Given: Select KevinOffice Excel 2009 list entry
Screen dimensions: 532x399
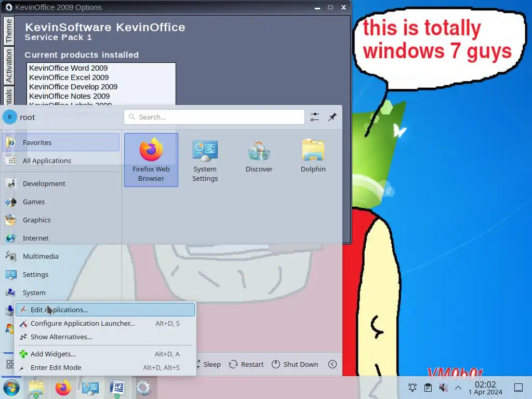Looking at the screenshot, I should pos(101,77).
